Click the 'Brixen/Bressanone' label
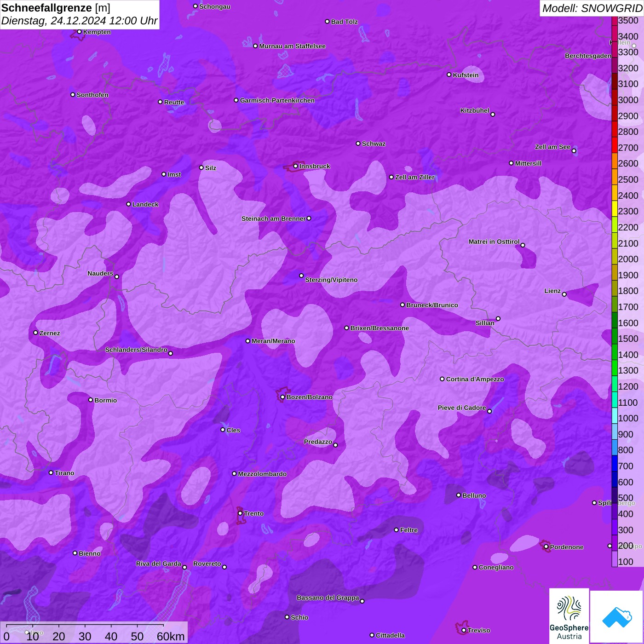Viewport: 644px width, 644px height. tap(379, 328)
